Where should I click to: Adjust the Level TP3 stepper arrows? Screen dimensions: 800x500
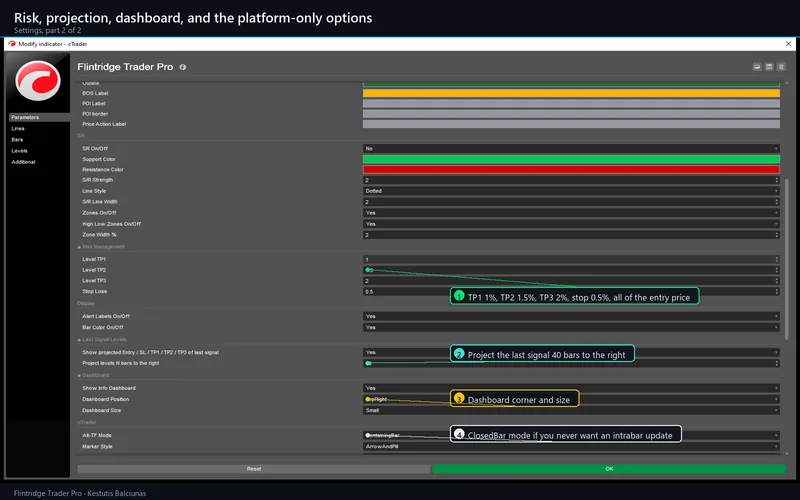pyautogui.click(x=777, y=281)
